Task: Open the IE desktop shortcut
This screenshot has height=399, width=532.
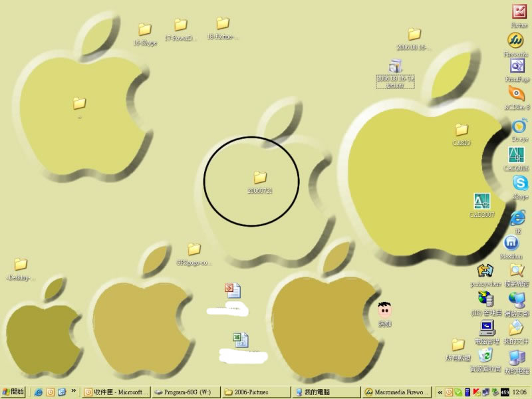Action: 518,218
